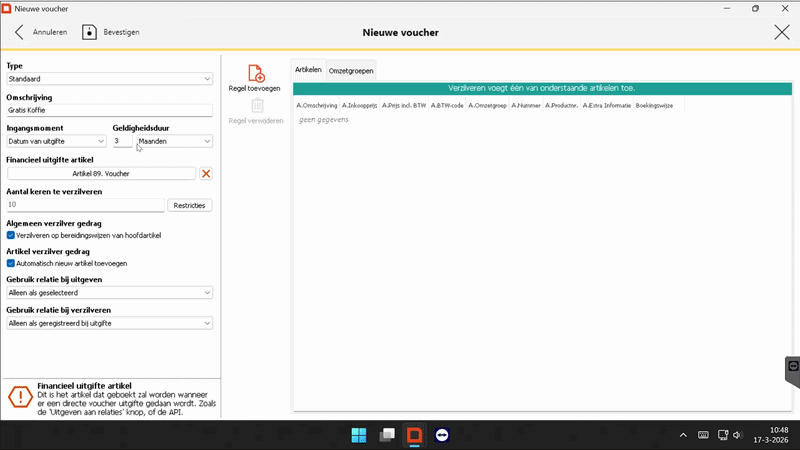Click the Regel toevoegen icon
The image size is (800, 450).
point(255,73)
